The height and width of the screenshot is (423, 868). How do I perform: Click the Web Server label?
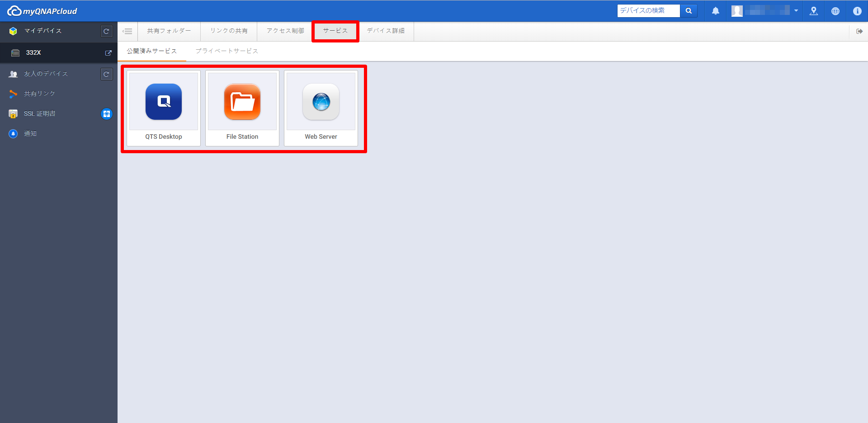321,136
